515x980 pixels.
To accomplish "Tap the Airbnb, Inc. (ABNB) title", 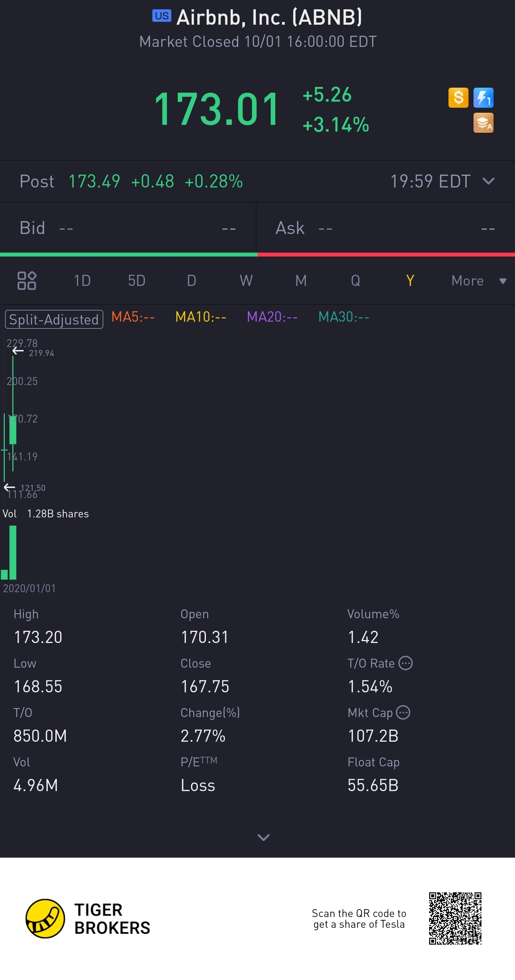I will [269, 17].
